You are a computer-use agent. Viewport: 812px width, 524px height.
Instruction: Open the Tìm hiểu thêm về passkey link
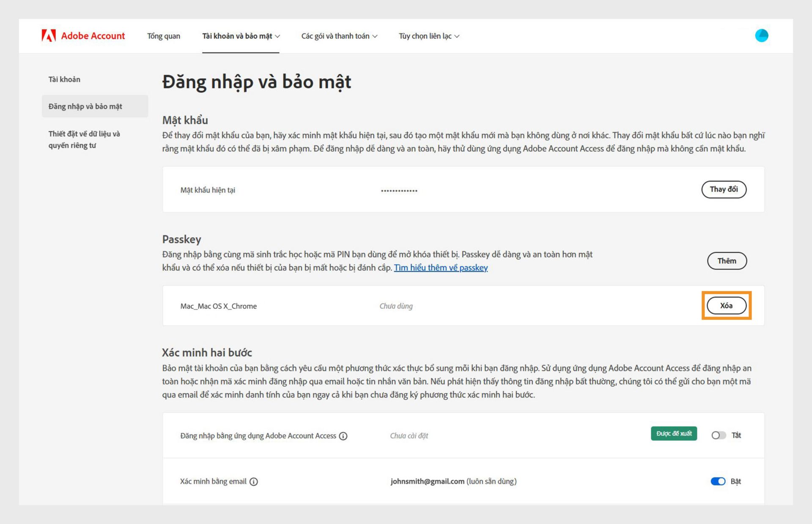[441, 267]
